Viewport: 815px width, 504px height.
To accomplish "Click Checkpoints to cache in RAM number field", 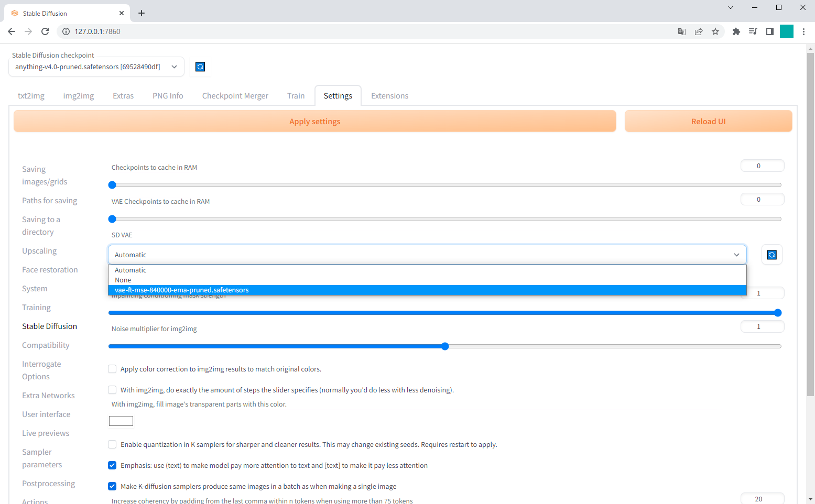I will tap(762, 166).
